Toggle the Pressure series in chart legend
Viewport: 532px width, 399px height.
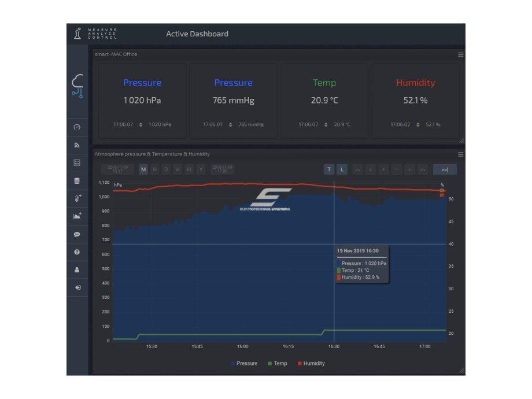[244, 363]
